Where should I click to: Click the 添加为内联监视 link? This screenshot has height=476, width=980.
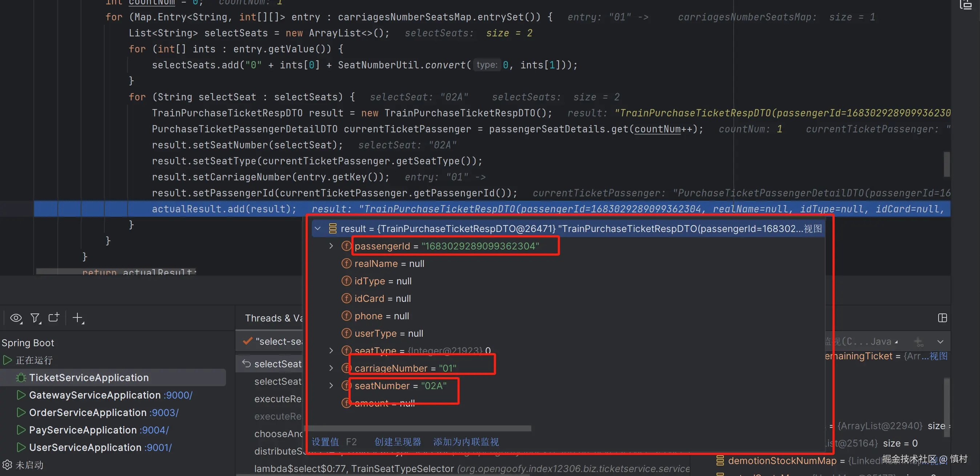coord(465,442)
